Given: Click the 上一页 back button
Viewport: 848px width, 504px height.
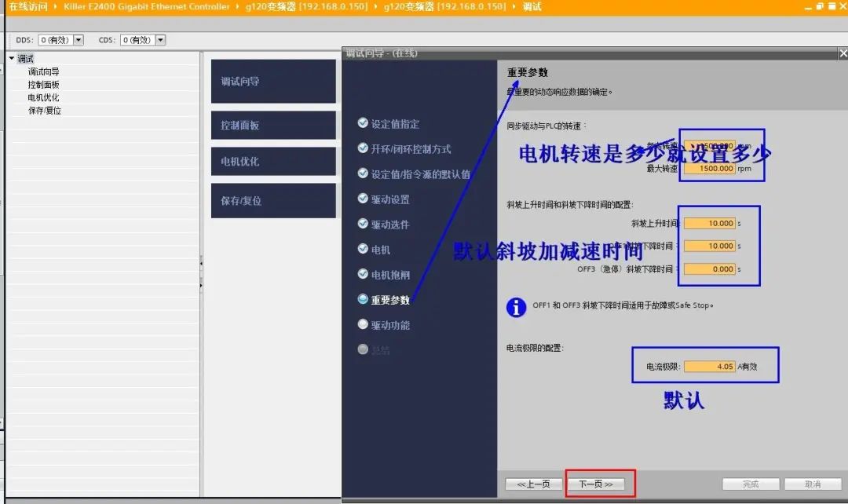Looking at the screenshot, I should pyautogui.click(x=534, y=484).
